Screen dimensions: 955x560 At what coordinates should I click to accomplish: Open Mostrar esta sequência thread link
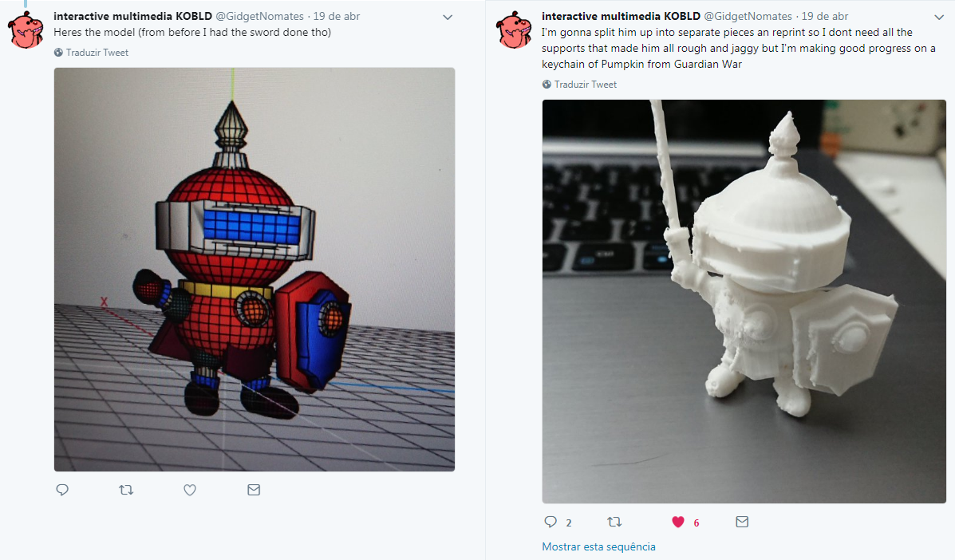598,546
